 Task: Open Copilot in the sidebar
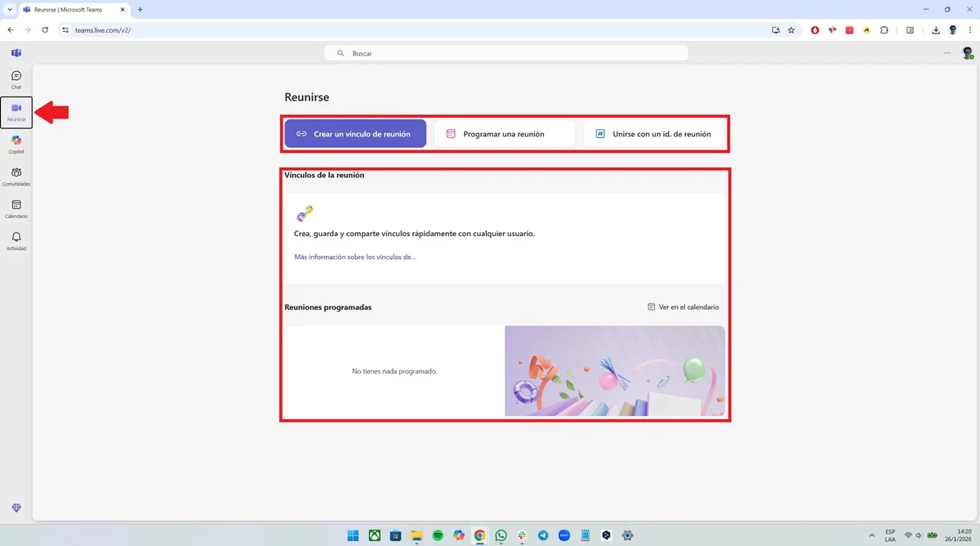pos(16,144)
